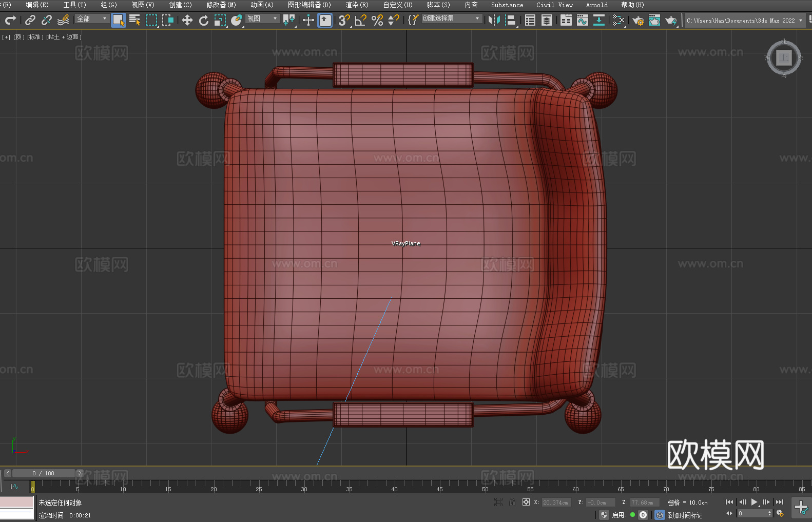Click the Select and Place icon
Viewport: 812px width, 522px height.
coord(237,20)
